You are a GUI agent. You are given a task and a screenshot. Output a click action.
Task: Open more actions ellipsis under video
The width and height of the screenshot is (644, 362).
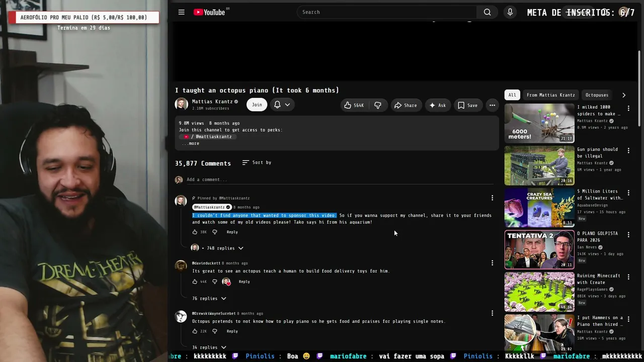click(x=492, y=105)
